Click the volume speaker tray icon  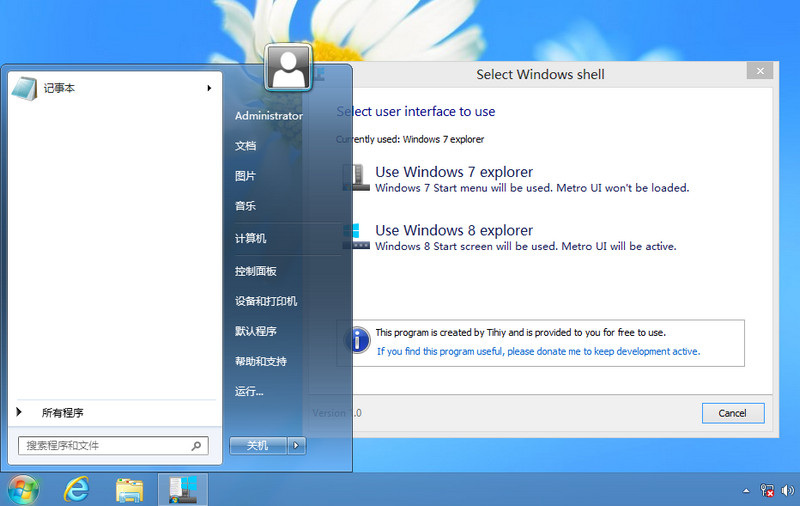click(787, 490)
